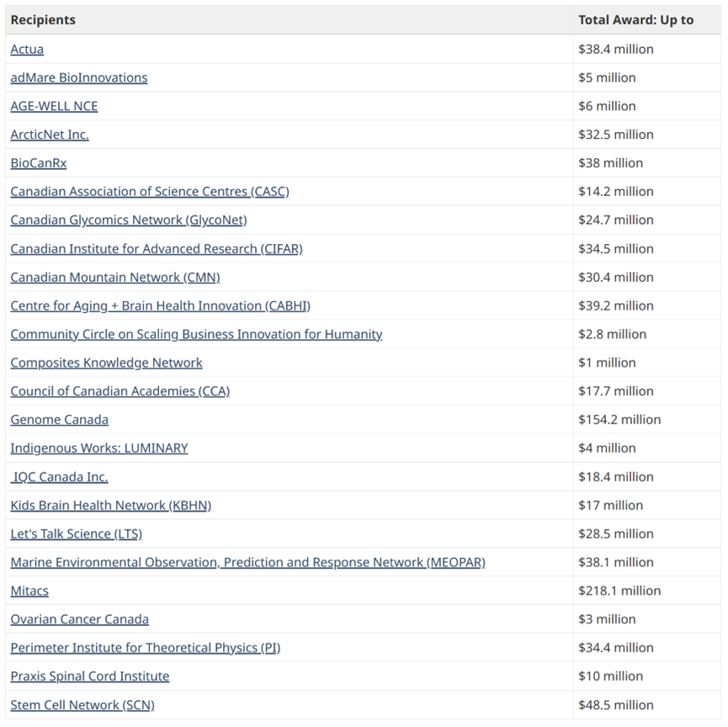Visit the IQC Canada Inc. link

[60, 477]
